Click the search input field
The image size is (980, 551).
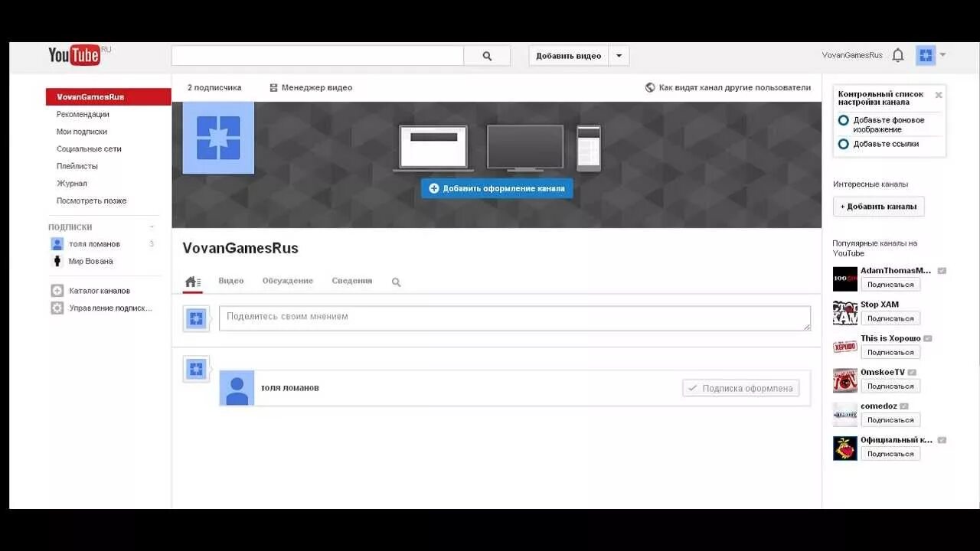[318, 56]
